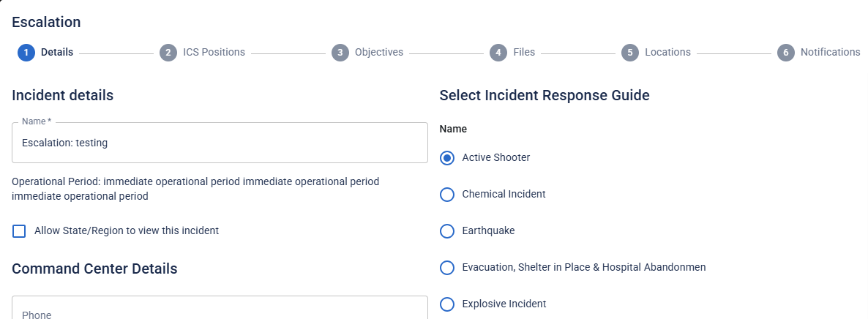Viewport: 868px width, 319px height.
Task: Click the step 6 circle icon
Action: 786,53
